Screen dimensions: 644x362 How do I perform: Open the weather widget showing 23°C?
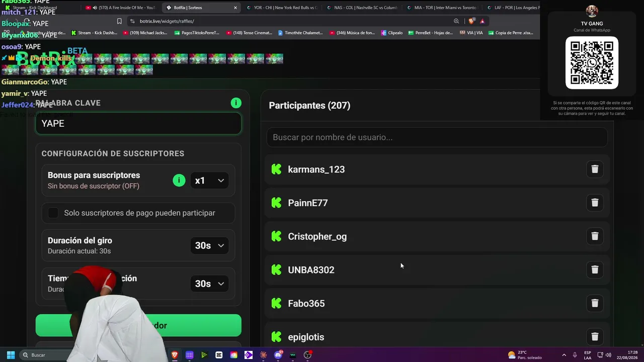(525, 355)
